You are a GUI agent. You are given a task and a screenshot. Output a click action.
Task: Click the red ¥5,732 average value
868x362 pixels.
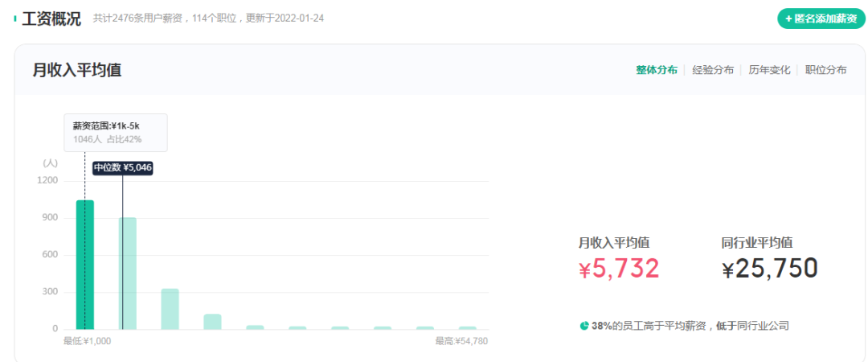click(619, 269)
